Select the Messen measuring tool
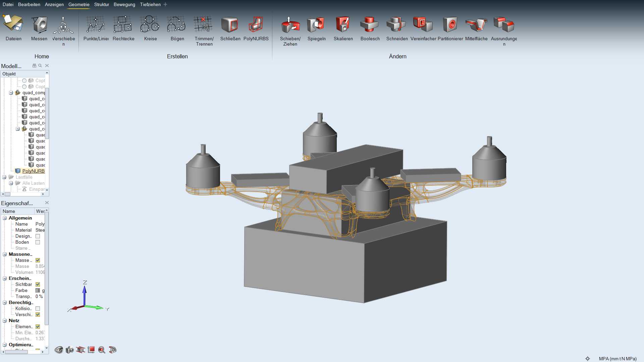The width and height of the screenshot is (644, 362). (x=39, y=24)
